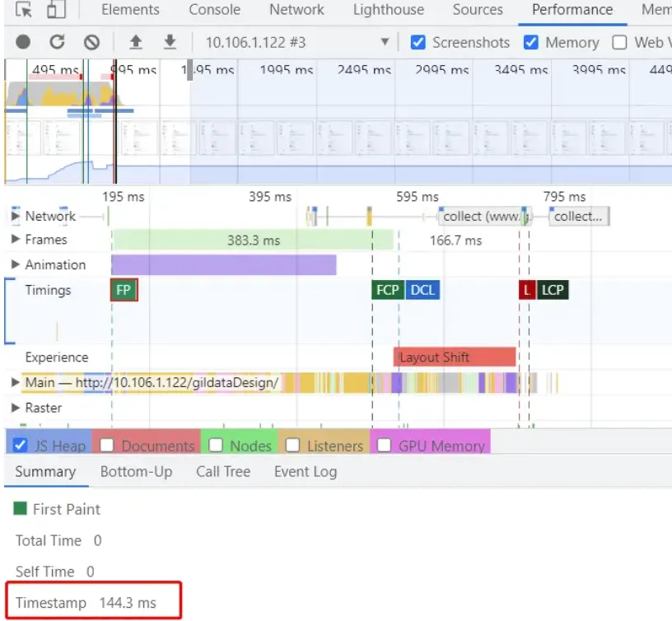Click the save profile download icon
The image size is (672, 621).
tap(170, 42)
